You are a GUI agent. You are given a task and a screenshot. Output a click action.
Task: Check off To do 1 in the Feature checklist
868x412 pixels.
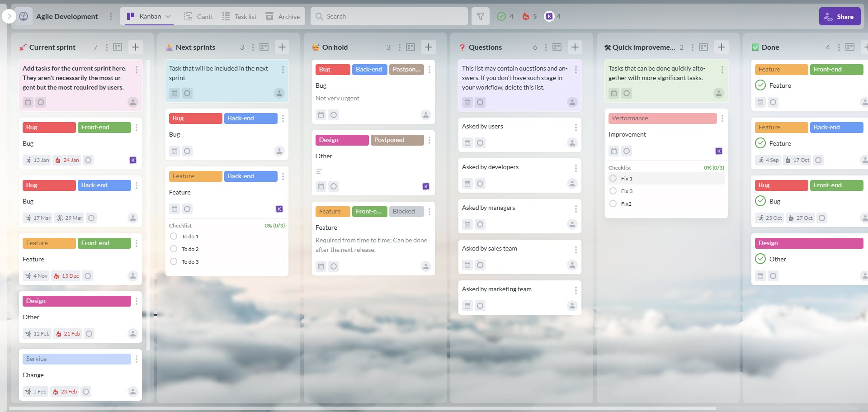[173, 236]
